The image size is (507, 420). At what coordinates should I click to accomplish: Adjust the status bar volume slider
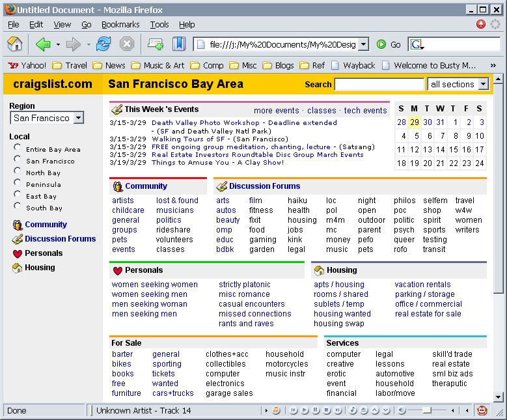tap(427, 410)
